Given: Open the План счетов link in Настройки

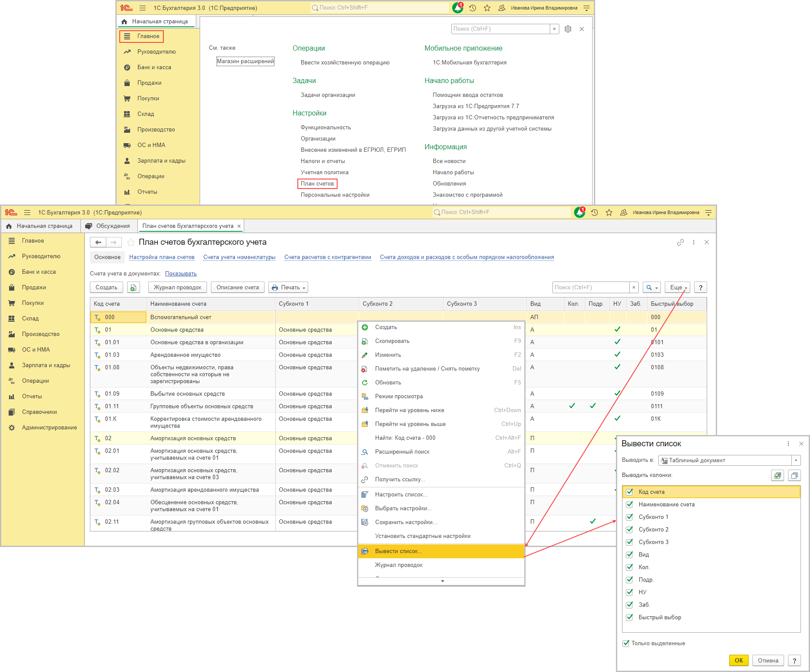Looking at the screenshot, I should (x=317, y=184).
